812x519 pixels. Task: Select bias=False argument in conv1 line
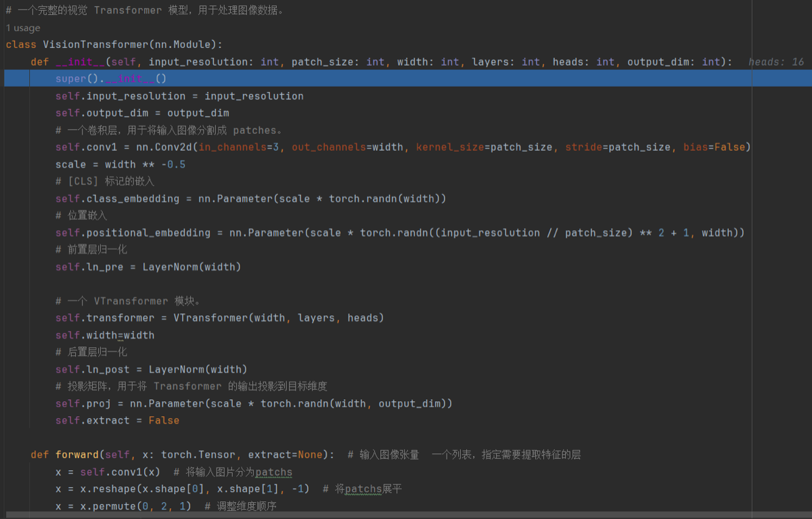click(714, 147)
